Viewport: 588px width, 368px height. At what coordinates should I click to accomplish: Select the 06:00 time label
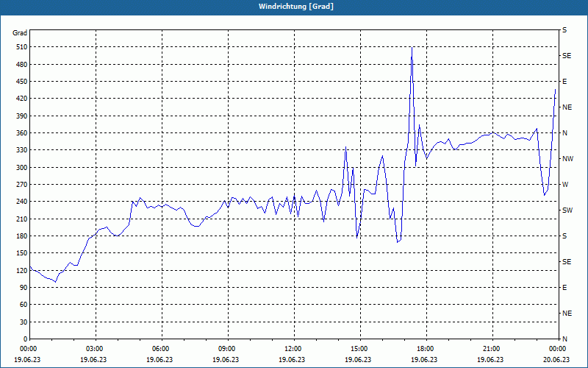(162, 348)
